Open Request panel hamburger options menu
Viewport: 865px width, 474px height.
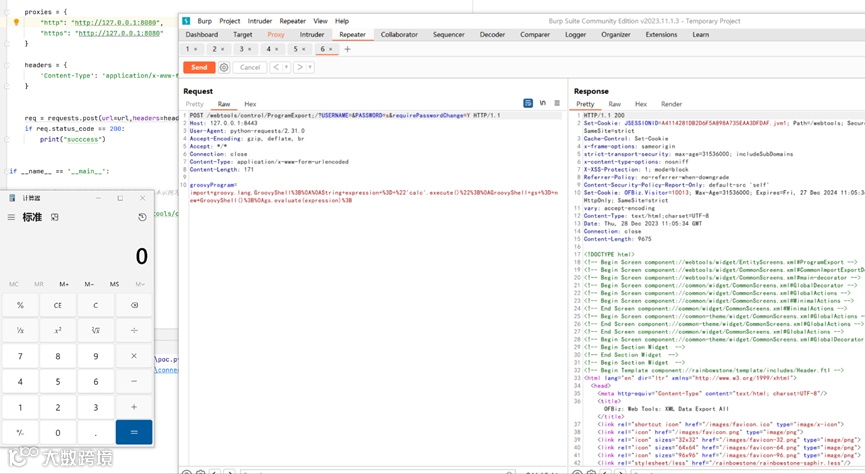tap(557, 103)
